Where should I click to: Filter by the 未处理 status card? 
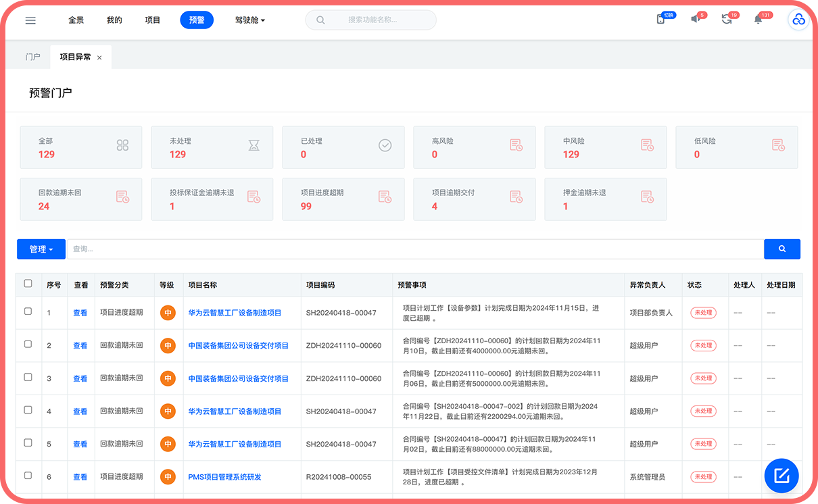pos(212,147)
